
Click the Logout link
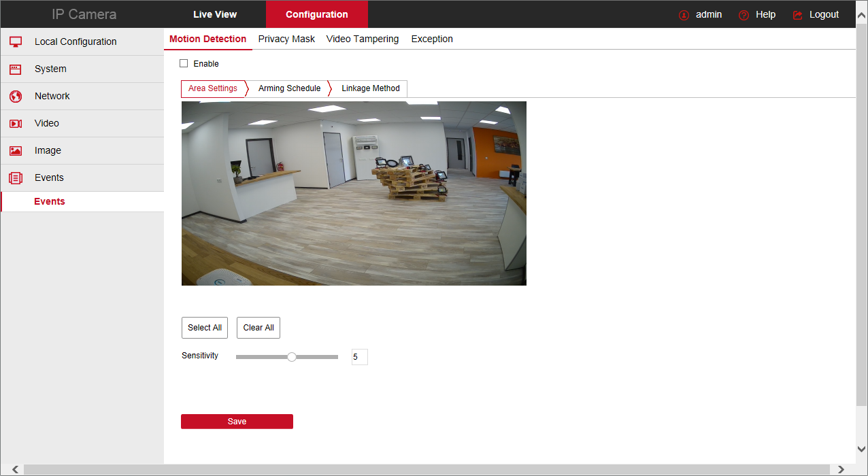coord(824,14)
